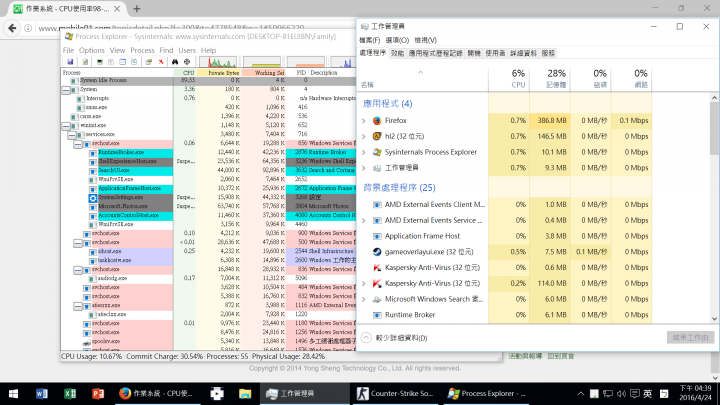Open View menu in Process Explorer
The image size is (720, 405).
[117, 50]
